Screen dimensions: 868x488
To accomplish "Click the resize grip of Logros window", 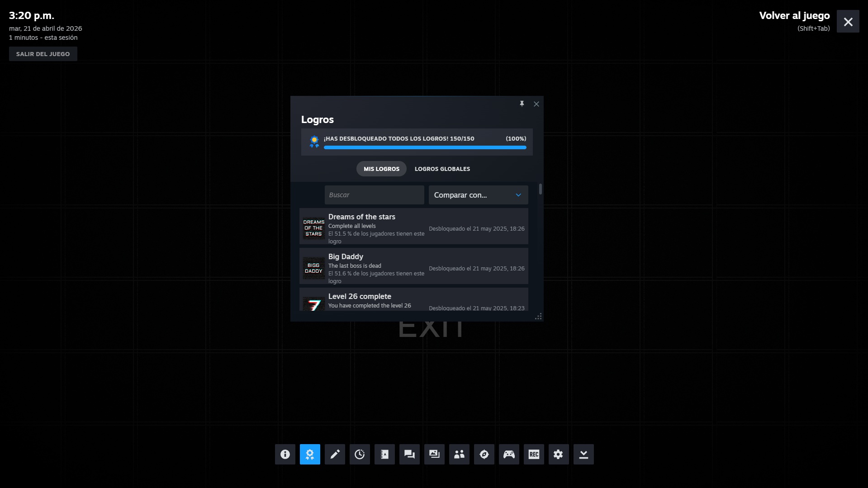I will [x=538, y=317].
